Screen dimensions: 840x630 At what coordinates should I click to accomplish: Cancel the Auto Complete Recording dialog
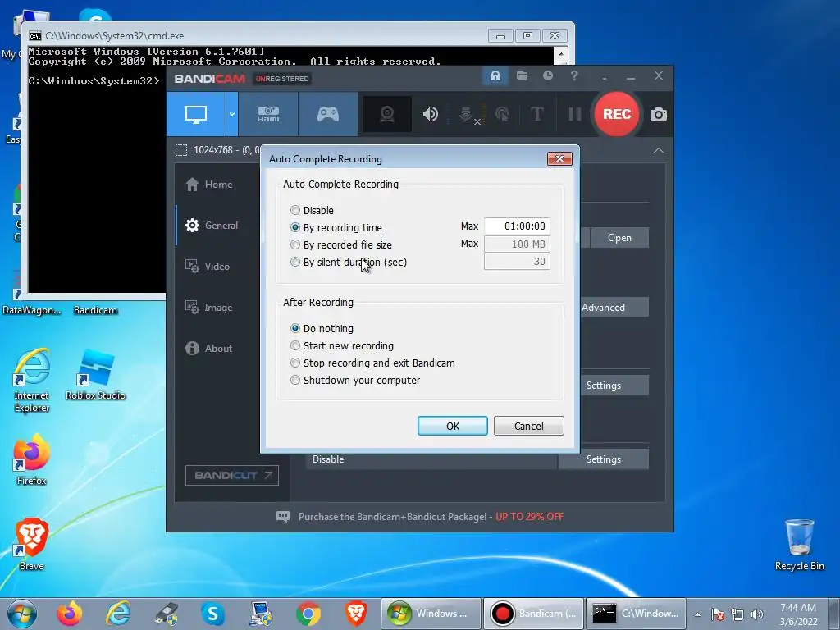coord(529,426)
